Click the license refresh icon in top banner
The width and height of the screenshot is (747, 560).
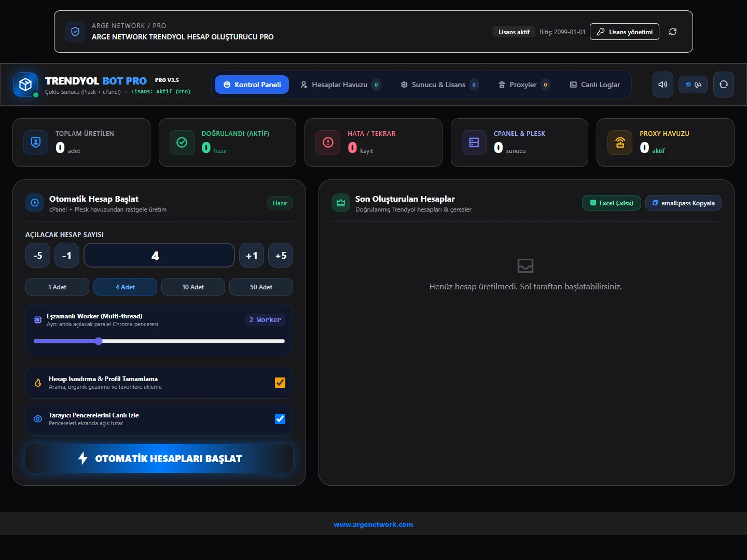pyautogui.click(x=673, y=32)
